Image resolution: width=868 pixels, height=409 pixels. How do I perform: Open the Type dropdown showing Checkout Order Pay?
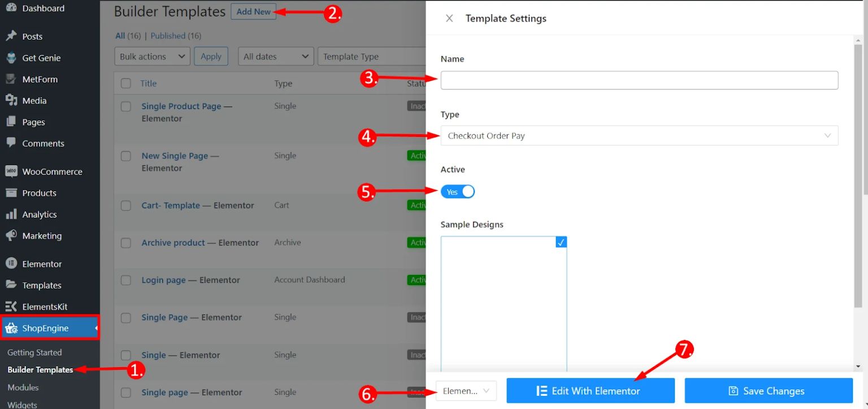click(639, 136)
